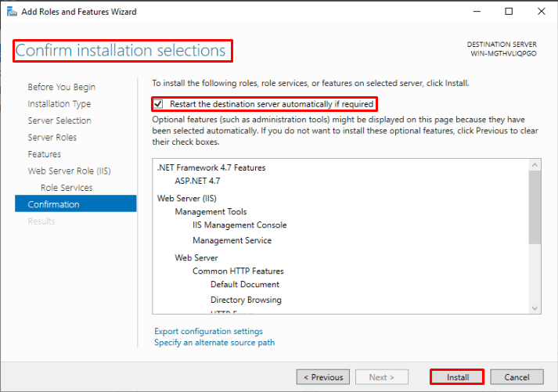558x392 pixels.
Task: Go to Before You Begin step
Action: [x=61, y=87]
